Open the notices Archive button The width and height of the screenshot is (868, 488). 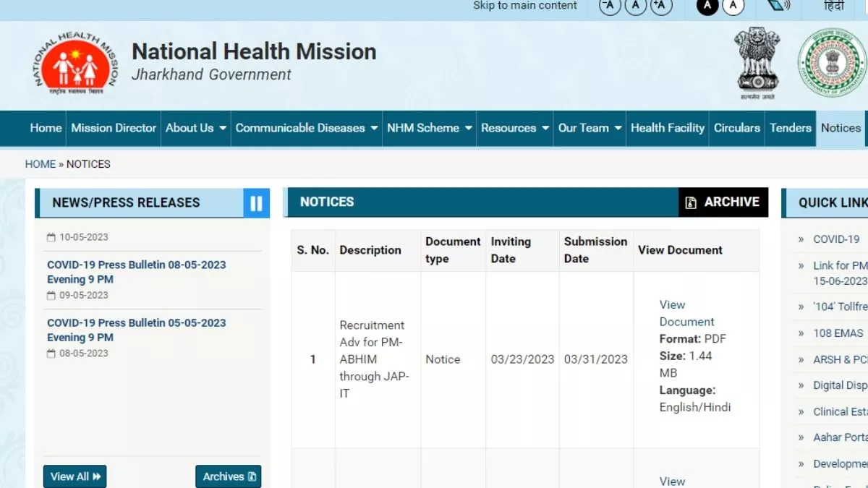(x=723, y=202)
